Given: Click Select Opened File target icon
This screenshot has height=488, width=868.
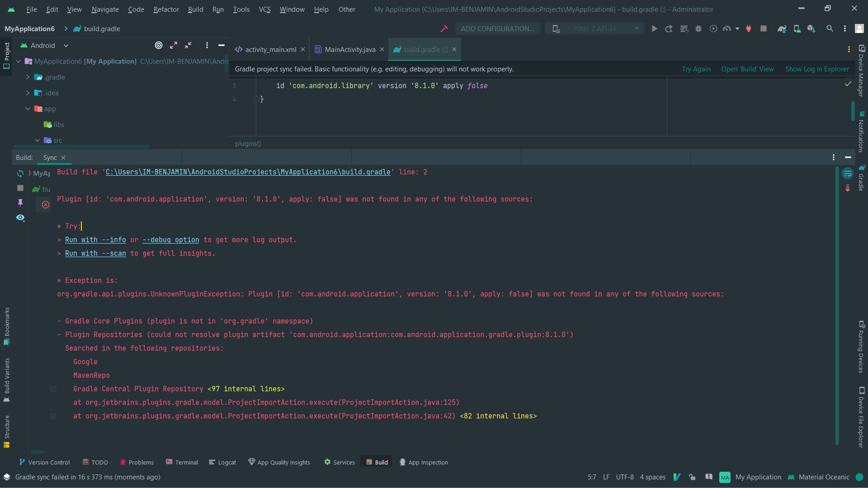Looking at the screenshot, I should tap(159, 45).
